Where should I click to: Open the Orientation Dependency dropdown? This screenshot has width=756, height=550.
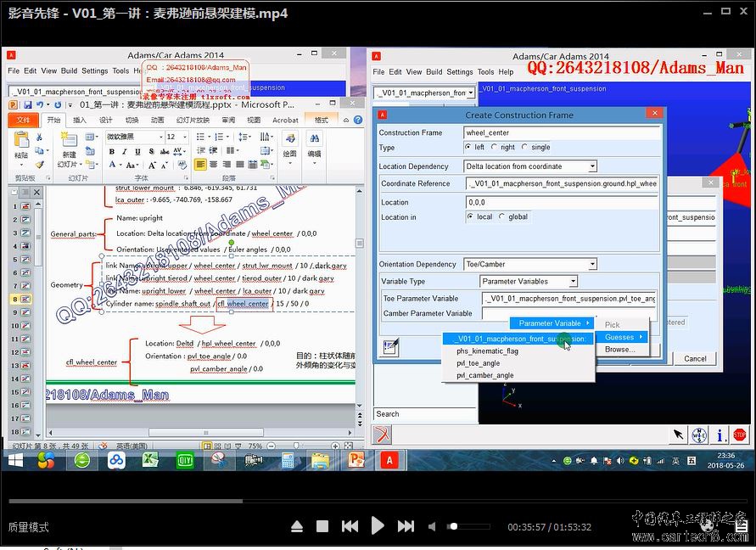click(x=592, y=264)
